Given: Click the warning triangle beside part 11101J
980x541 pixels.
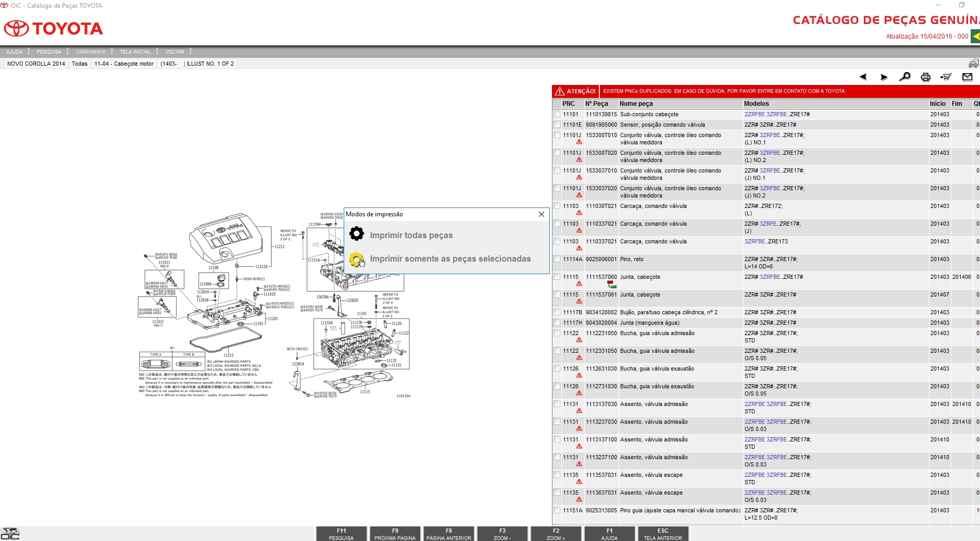Looking at the screenshot, I should [x=580, y=142].
